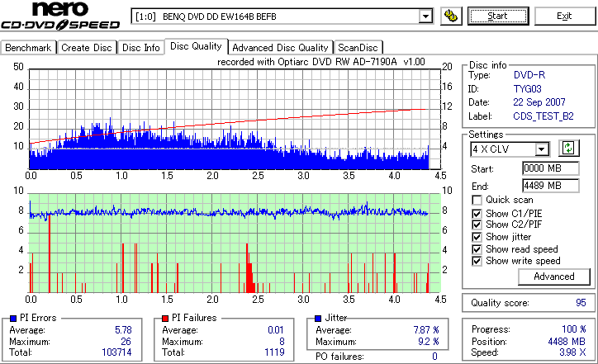Screen dimensions: 598x364
Task: Click the Nero CD-DVD Speed logo
Action: 60,16
